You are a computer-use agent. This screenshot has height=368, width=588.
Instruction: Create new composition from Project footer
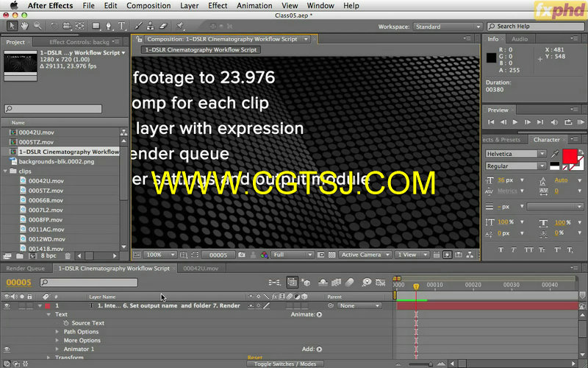pos(32,255)
